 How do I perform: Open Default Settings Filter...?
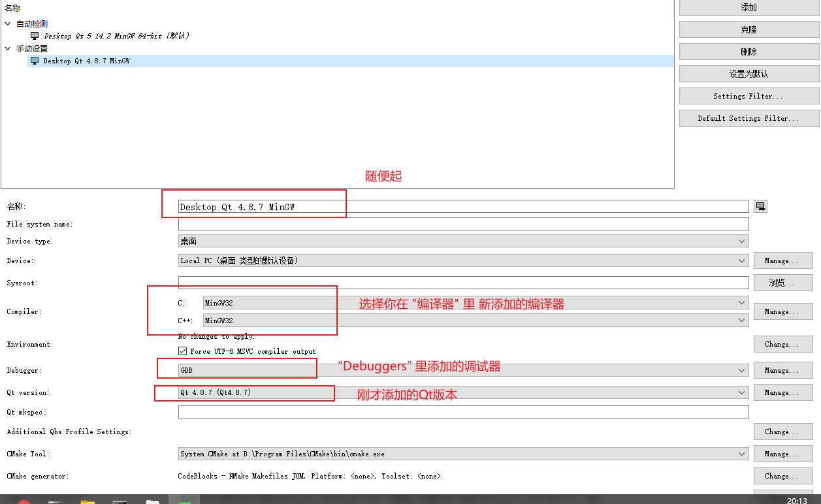tap(749, 118)
